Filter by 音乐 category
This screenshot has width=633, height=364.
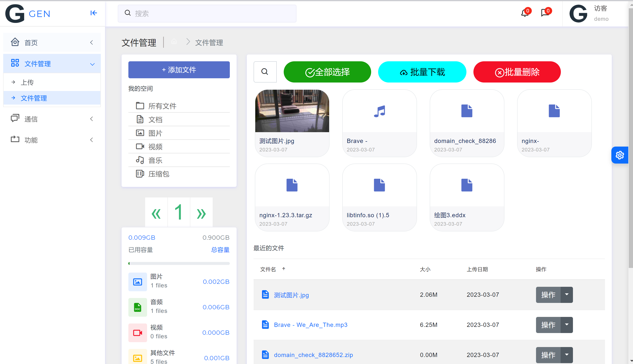click(179, 160)
